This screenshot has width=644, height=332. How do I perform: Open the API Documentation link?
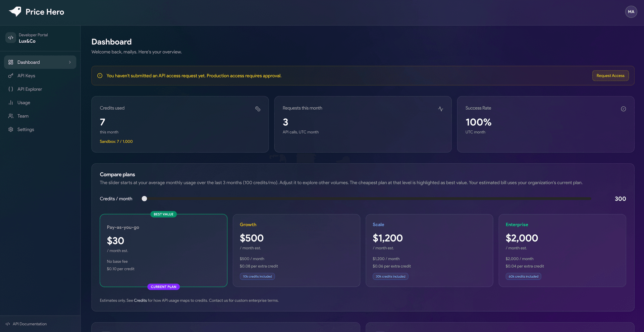(26, 324)
